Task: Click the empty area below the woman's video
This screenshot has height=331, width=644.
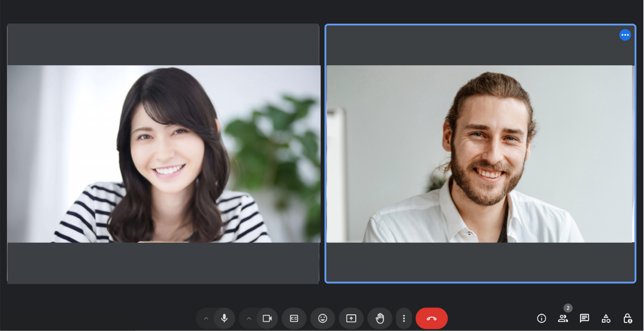Action: pos(163,262)
